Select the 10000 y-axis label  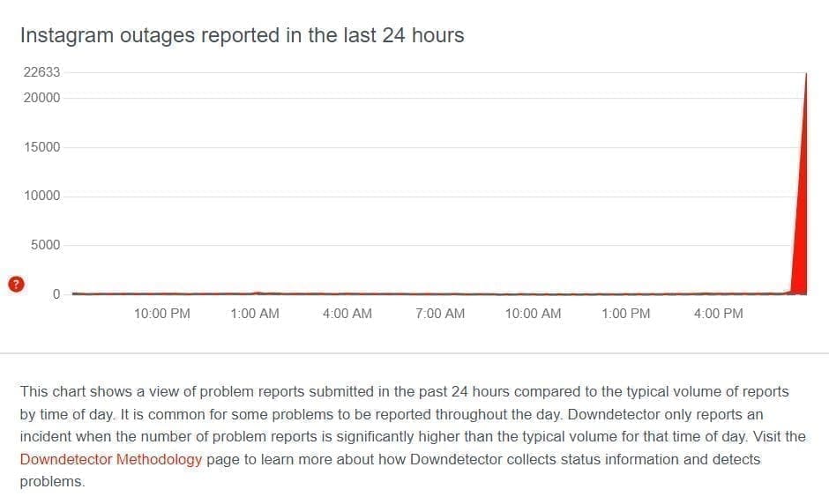(x=42, y=196)
